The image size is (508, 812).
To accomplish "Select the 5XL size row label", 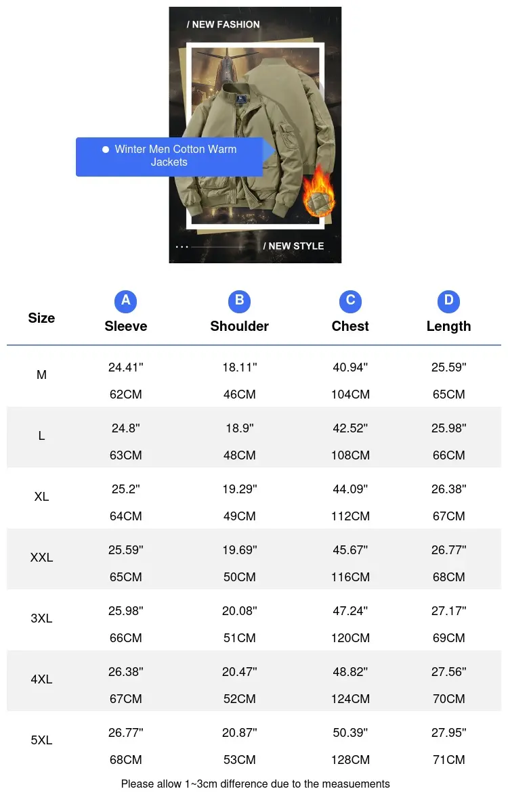I will [41, 740].
